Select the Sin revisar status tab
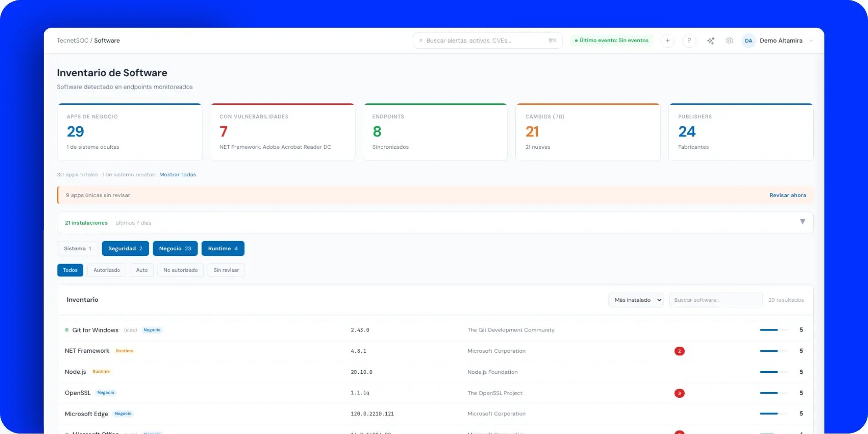Viewport: 868px width, 434px height. pyautogui.click(x=226, y=270)
